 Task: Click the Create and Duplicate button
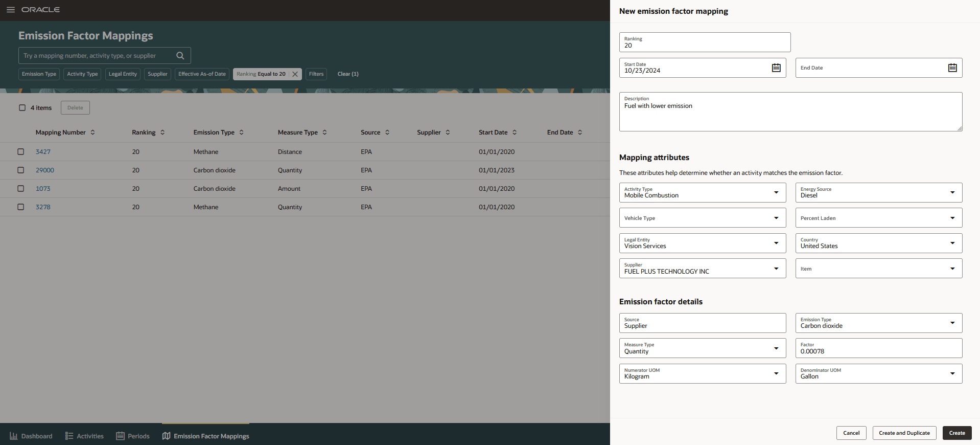point(904,433)
